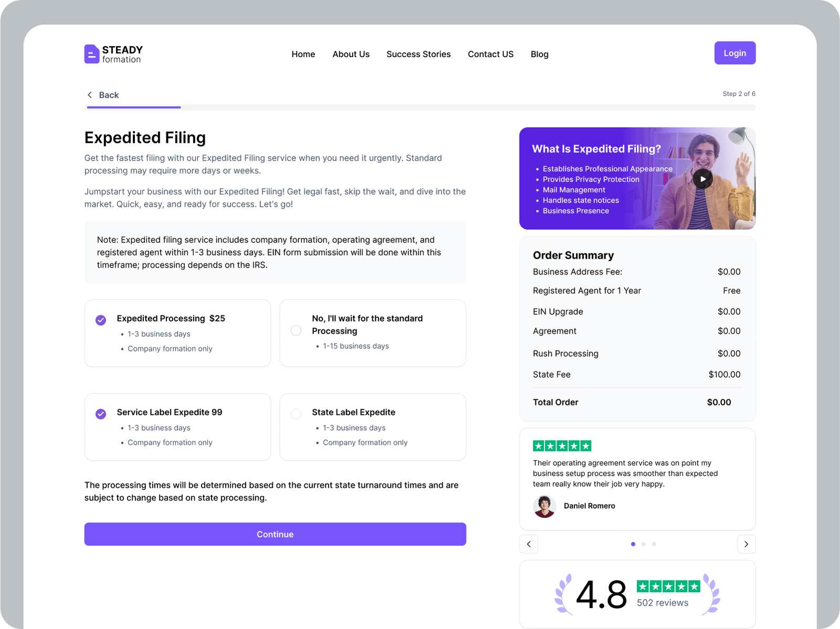
Task: Click the Steady Formation logo icon
Action: click(x=92, y=54)
